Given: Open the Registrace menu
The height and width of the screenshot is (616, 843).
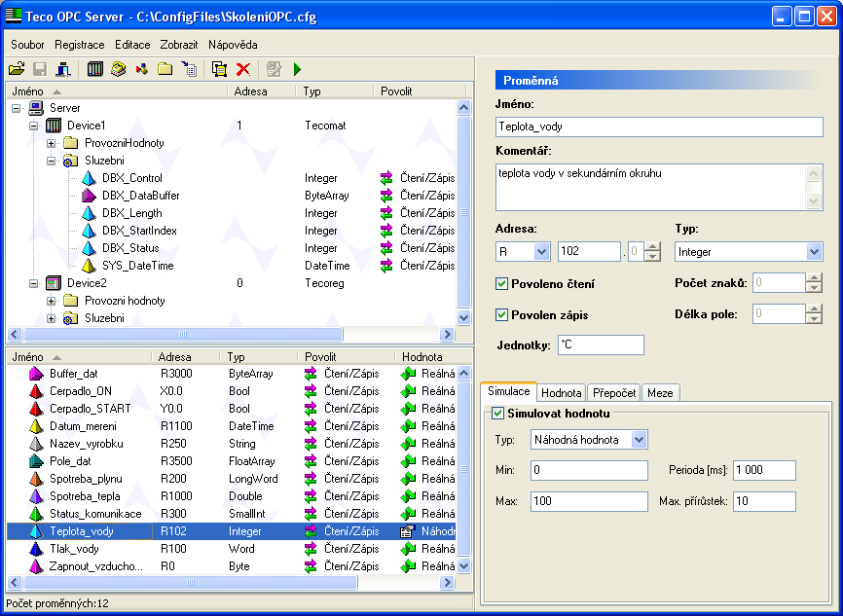Looking at the screenshot, I should [x=80, y=45].
